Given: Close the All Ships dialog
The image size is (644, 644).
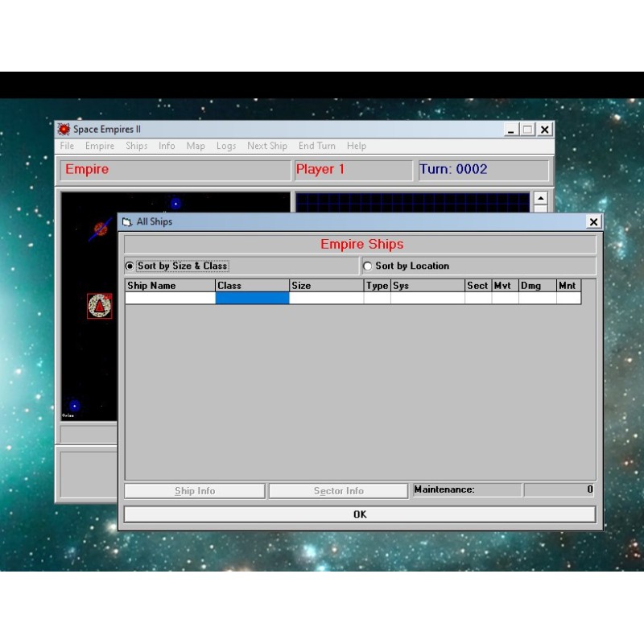Looking at the screenshot, I should (x=593, y=222).
